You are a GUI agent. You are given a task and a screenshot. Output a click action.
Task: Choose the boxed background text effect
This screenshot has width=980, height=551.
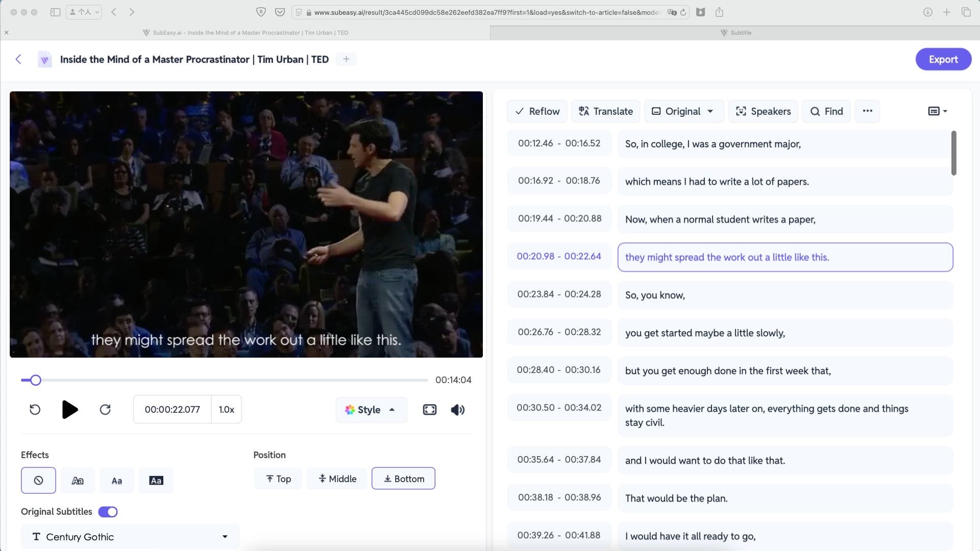[156, 481]
